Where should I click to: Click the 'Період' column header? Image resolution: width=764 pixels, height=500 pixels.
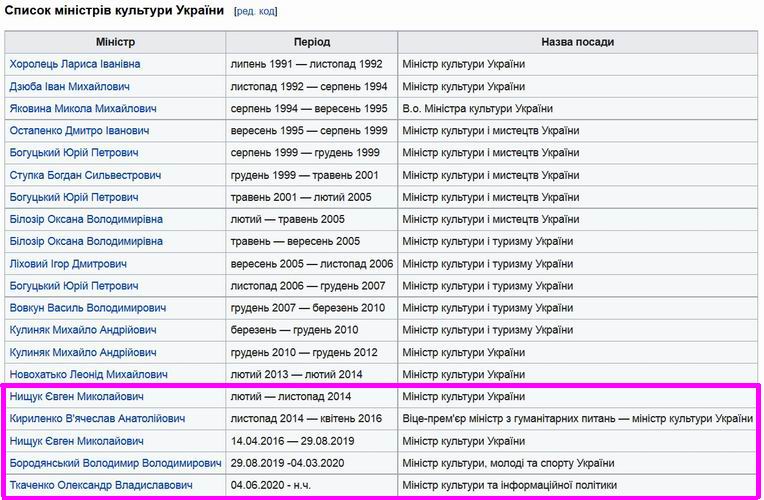click(x=311, y=42)
